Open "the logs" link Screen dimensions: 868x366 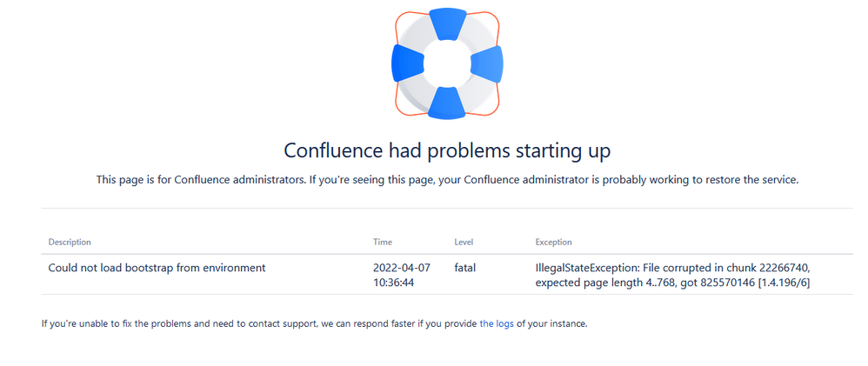(497, 324)
